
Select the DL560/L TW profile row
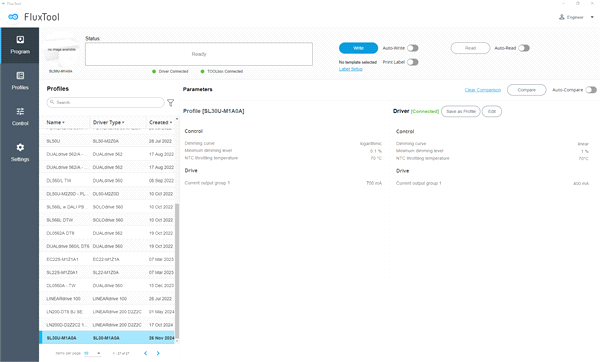click(x=107, y=181)
